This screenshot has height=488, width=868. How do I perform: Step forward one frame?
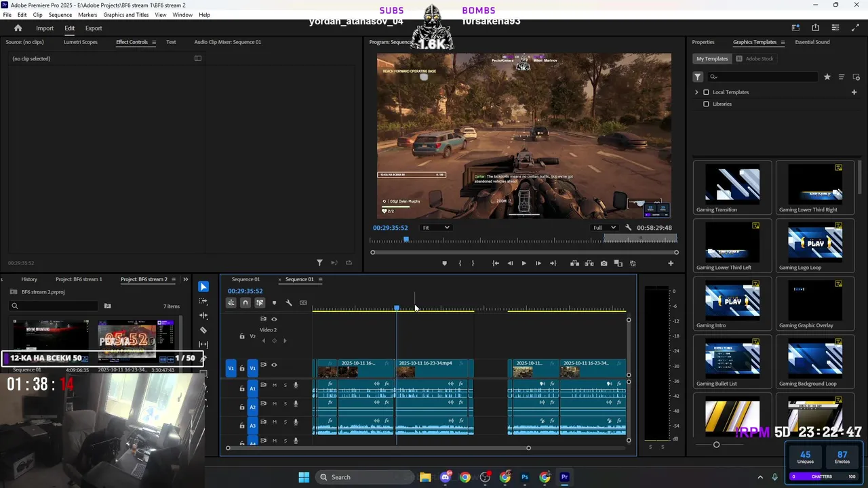(538, 263)
